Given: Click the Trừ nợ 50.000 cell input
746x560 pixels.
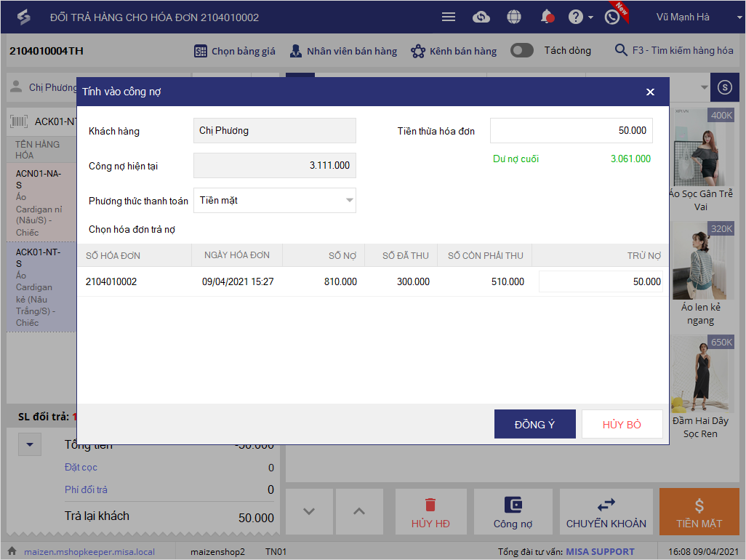Looking at the screenshot, I should pos(601,281).
